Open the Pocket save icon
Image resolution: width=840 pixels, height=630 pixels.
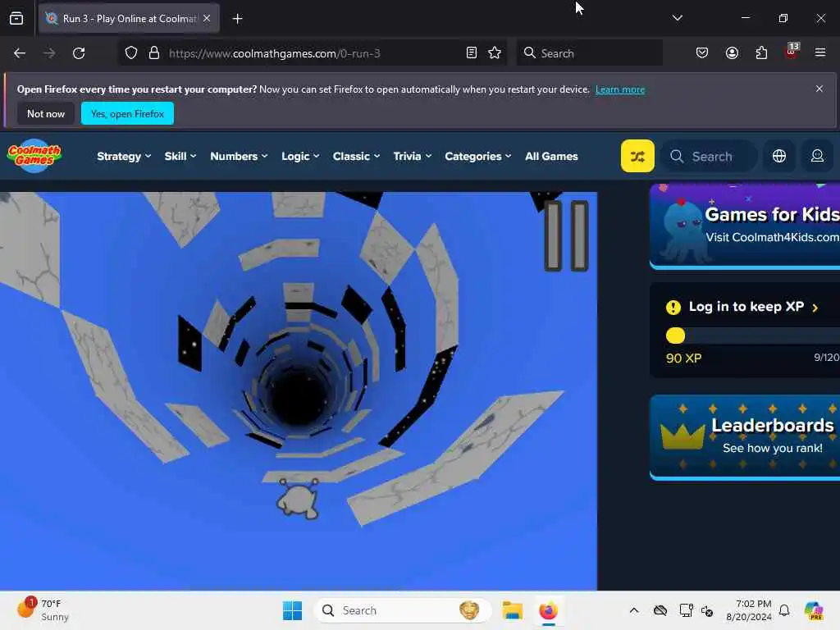pyautogui.click(x=702, y=53)
